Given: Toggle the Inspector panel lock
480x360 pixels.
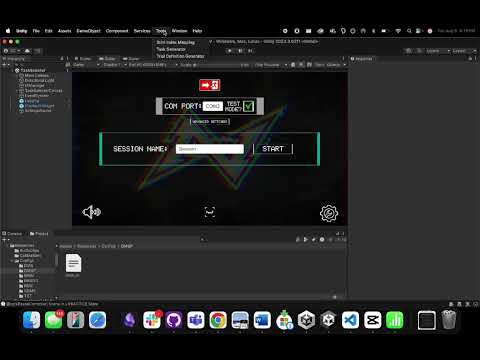Looking at the screenshot, I should 470,59.
